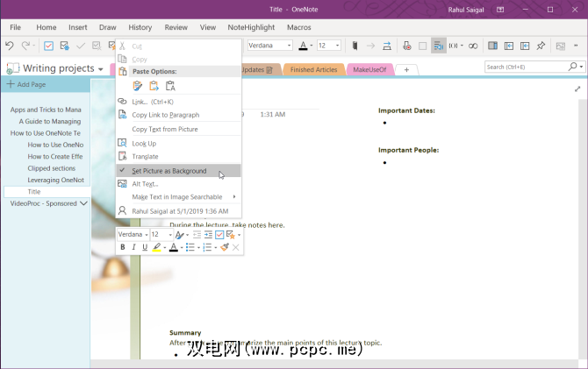Click increase indent in mini toolbar

(x=208, y=235)
